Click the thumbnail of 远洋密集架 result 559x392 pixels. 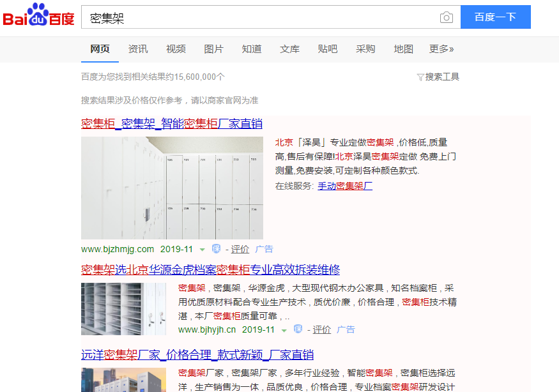pos(123,380)
